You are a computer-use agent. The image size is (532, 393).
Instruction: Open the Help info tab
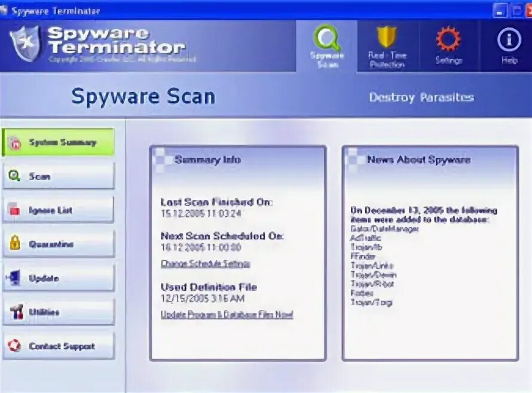(x=509, y=46)
